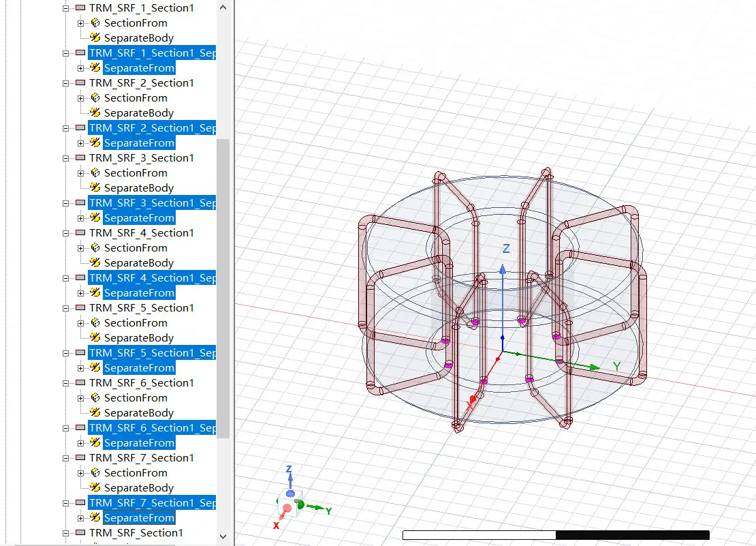The height and width of the screenshot is (546, 756).
Task: Click SectionFrom icon under TRM_SRF_1_Section1
Action: 95,22
